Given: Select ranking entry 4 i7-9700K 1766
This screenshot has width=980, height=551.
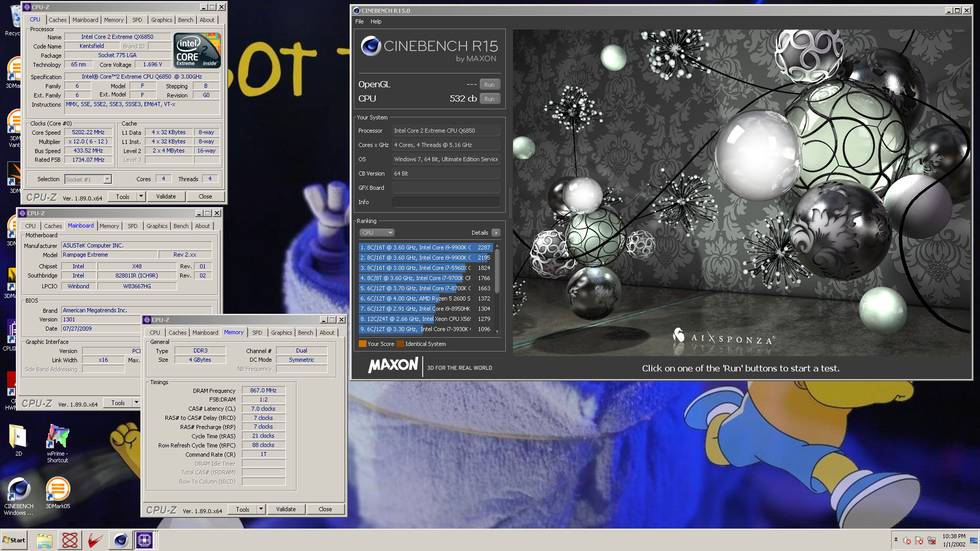Looking at the screenshot, I should 425,278.
